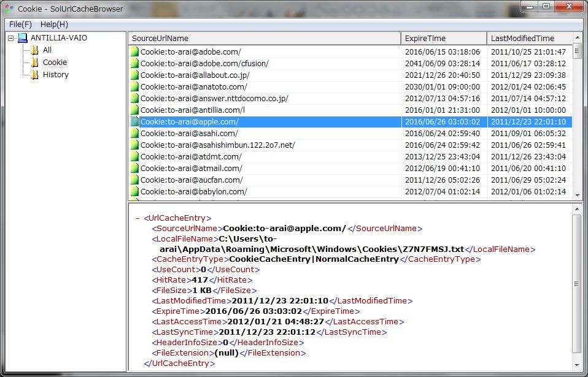Select Cookie:to-arai@adobe.com/ entry
This screenshot has height=377, width=588.
coord(191,52)
